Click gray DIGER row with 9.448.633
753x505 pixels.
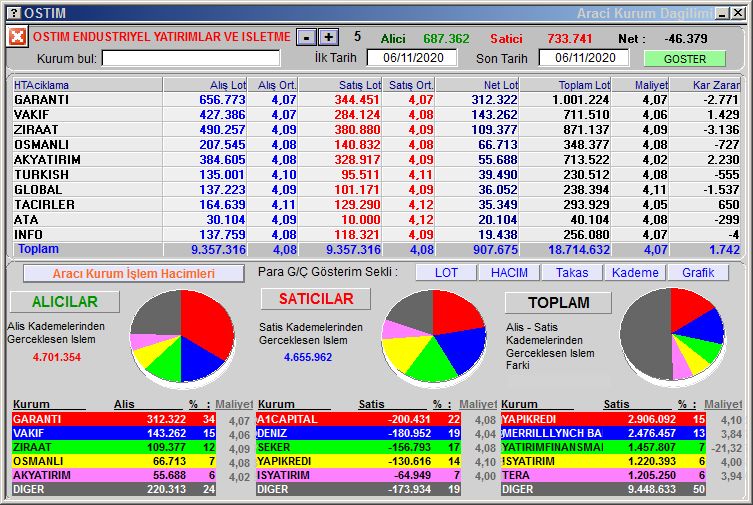[603, 489]
